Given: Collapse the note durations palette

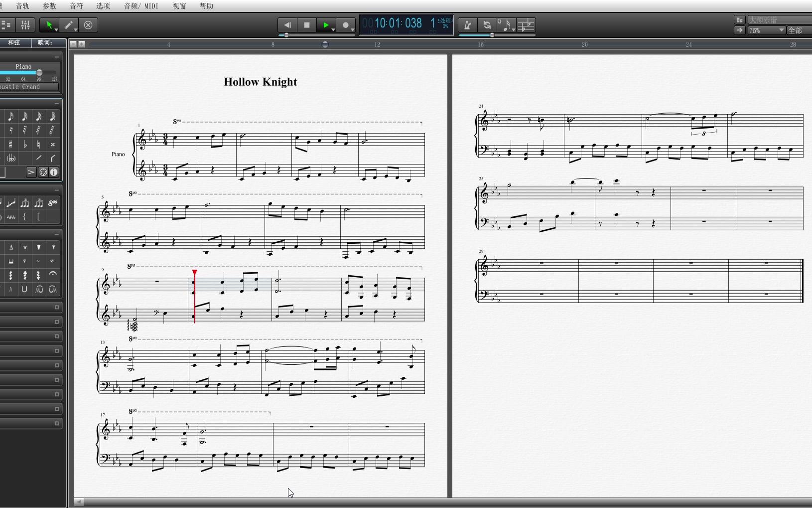Looking at the screenshot, I should (57, 104).
